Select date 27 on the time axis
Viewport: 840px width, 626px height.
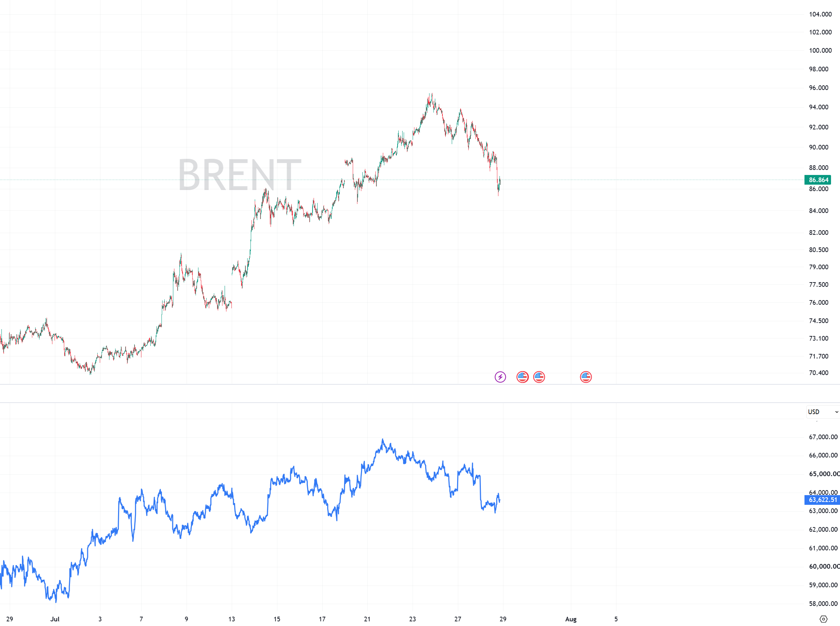pyautogui.click(x=458, y=619)
